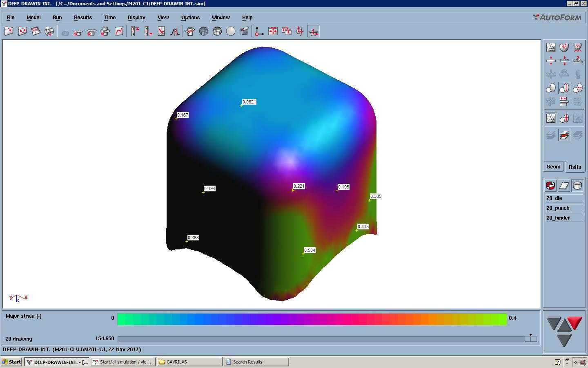The width and height of the screenshot is (588, 368).
Task: Switch to the Rslts tab
Action: (575, 167)
